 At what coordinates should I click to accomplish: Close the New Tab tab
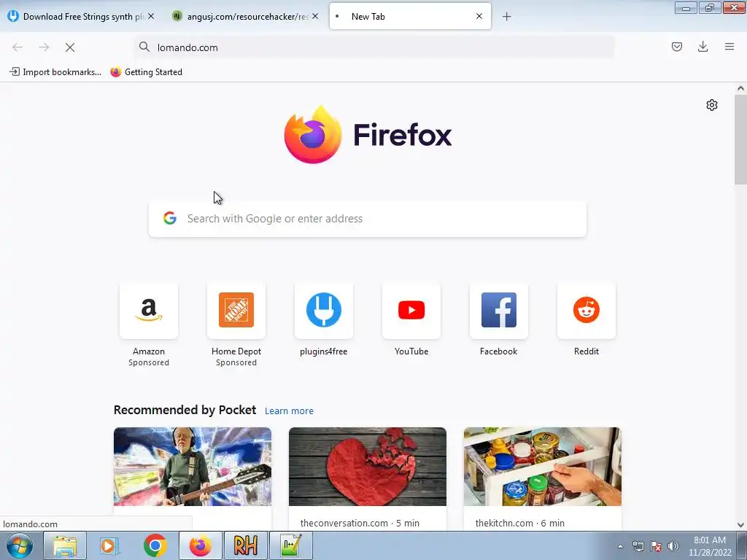point(479,16)
